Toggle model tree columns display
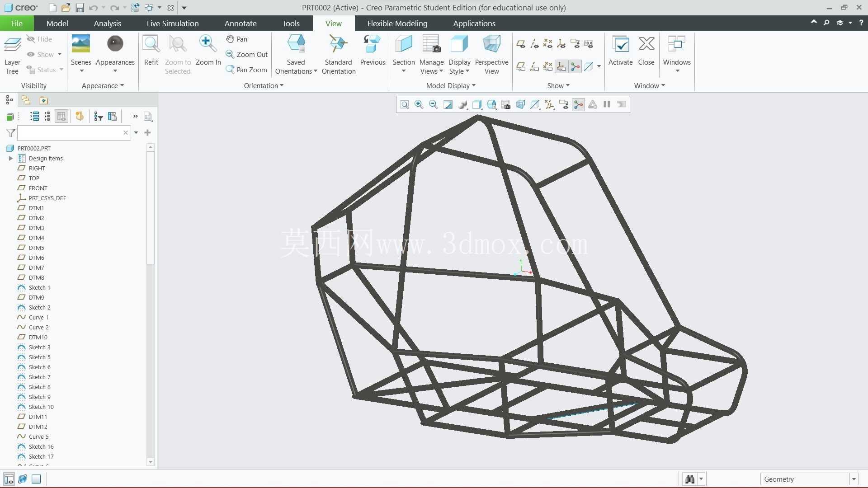This screenshot has width=868, height=488. tap(61, 117)
